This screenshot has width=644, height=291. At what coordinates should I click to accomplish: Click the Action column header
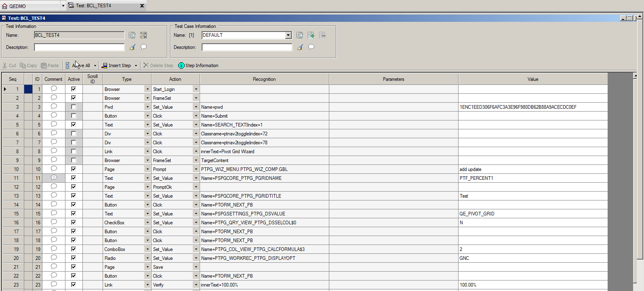(175, 79)
